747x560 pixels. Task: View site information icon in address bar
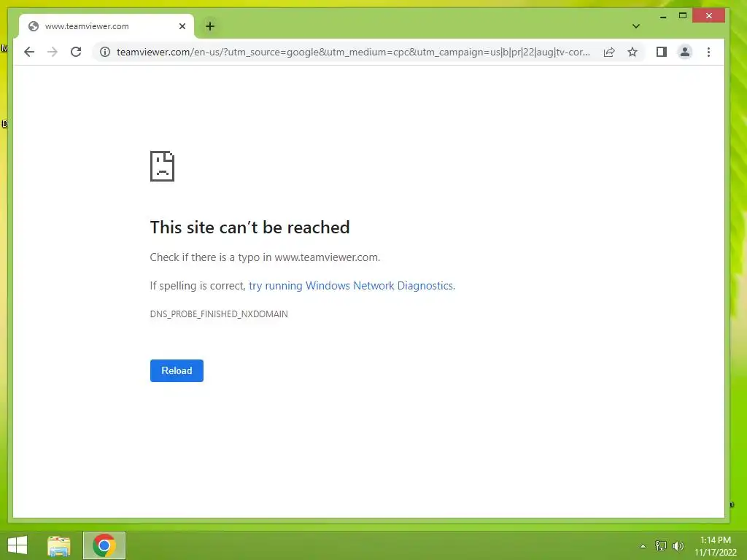click(x=105, y=52)
